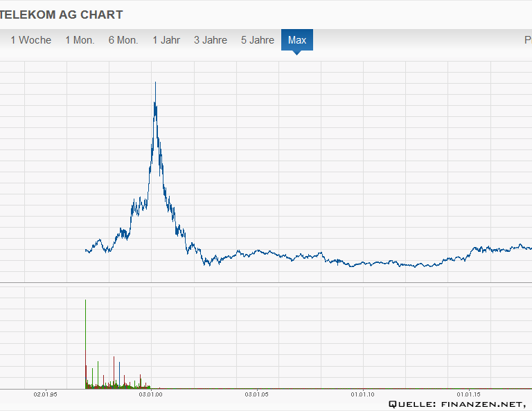Click the 03.01.00 x-axis date label
Viewport: 532px width, 411px height.
(150, 394)
